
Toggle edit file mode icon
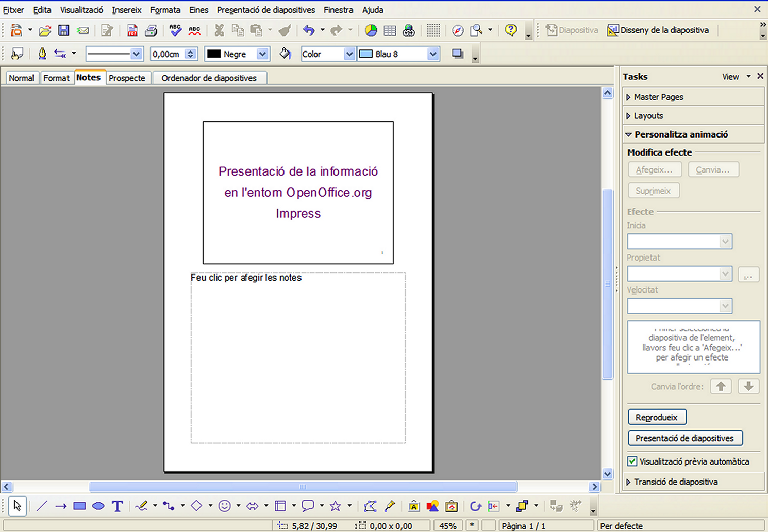[x=107, y=30]
